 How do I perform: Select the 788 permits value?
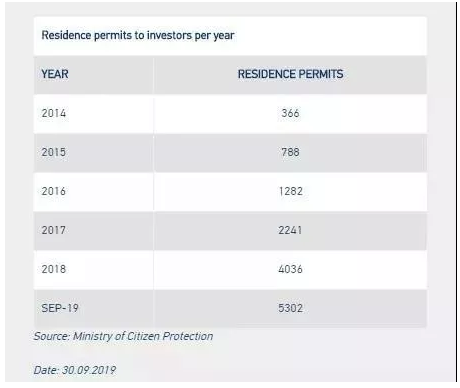290,152
